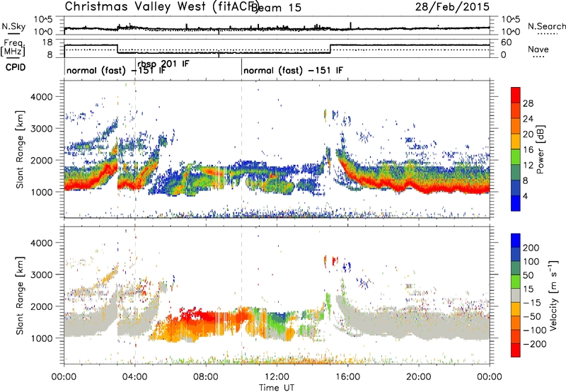Click the leftmost '00:00' time tick label
This screenshot has width=566, height=392.
[x=64, y=377]
